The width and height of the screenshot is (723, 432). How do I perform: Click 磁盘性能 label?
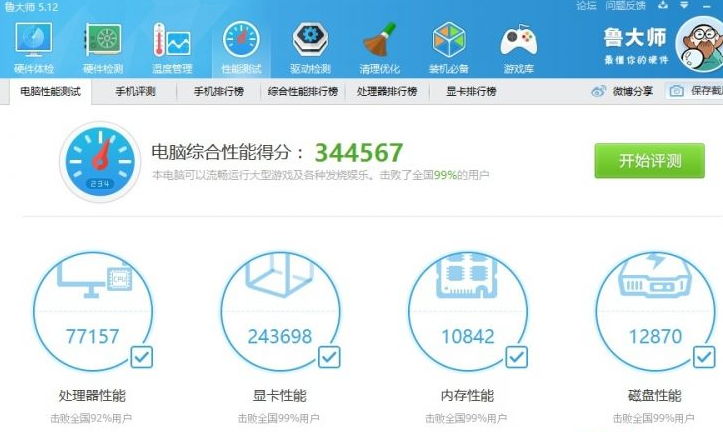tap(655, 395)
